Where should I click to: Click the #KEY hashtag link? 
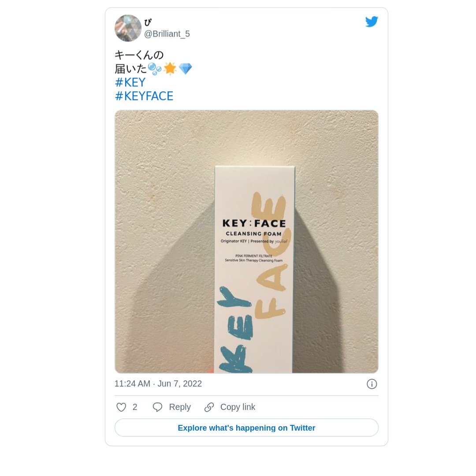130,82
